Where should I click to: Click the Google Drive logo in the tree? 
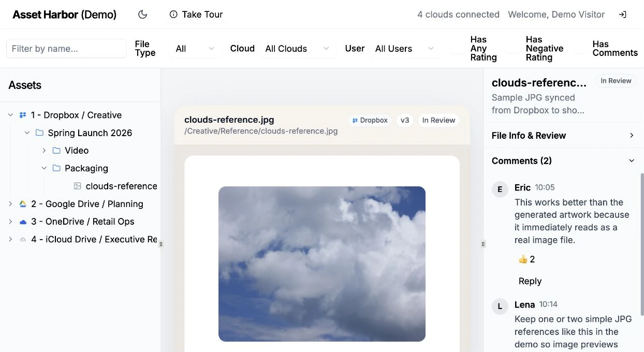point(23,204)
